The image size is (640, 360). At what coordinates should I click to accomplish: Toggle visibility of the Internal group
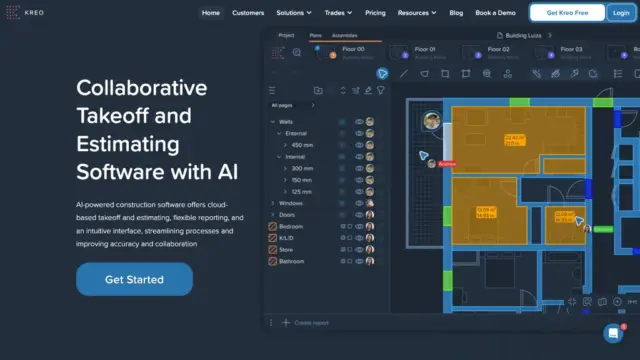359,157
